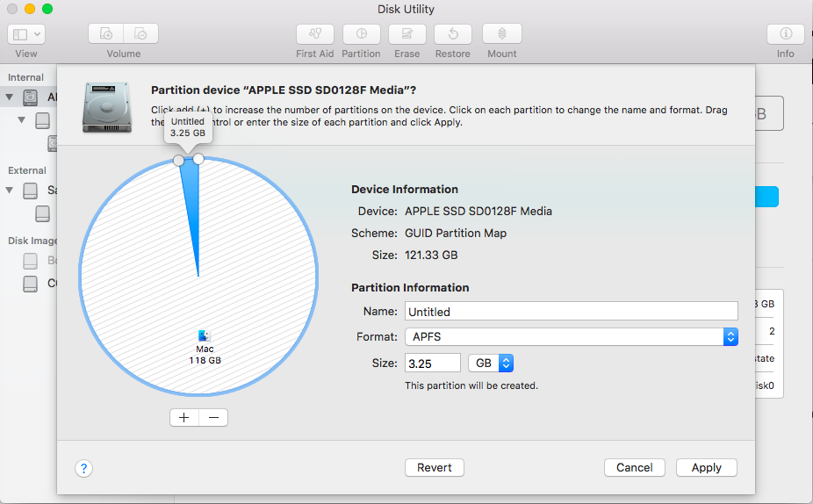
Task: Collapse the external disk disclosure triangle
Action: click(x=10, y=191)
